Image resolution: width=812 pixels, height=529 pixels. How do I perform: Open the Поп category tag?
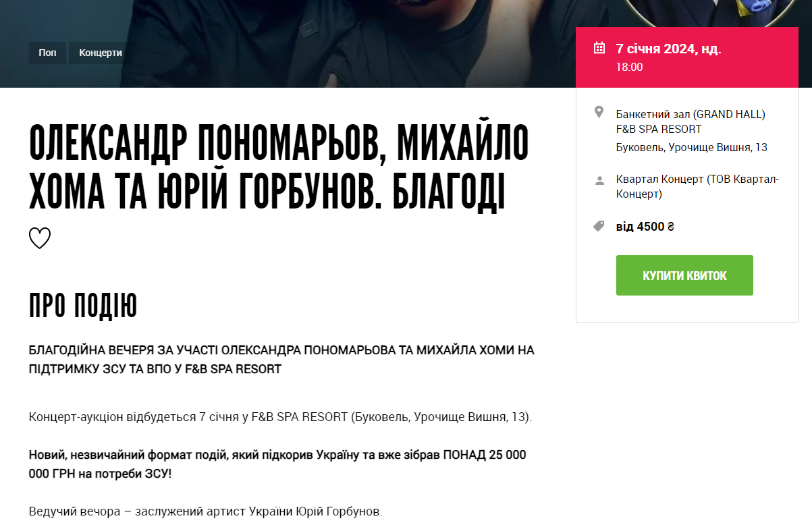pyautogui.click(x=48, y=53)
